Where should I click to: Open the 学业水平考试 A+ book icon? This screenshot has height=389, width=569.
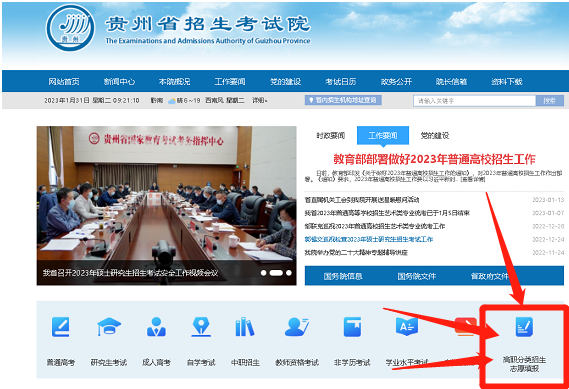pyautogui.click(x=407, y=326)
